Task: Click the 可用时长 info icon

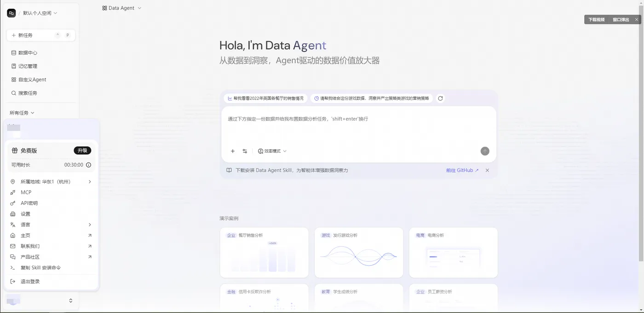Action: pyautogui.click(x=89, y=165)
